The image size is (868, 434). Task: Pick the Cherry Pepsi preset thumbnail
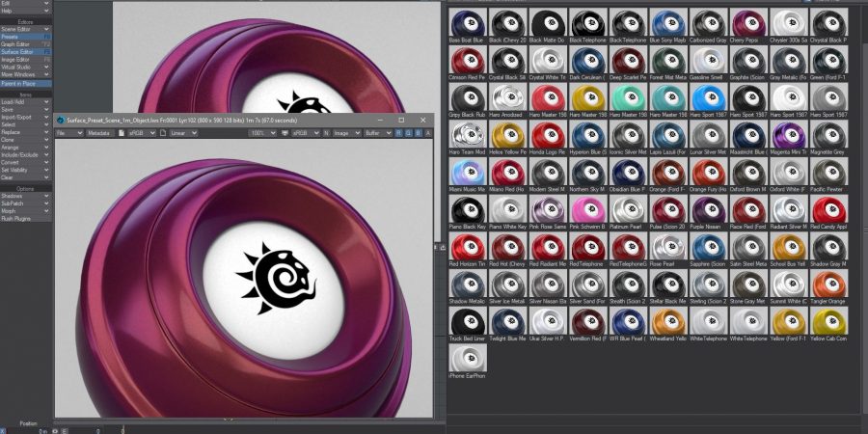point(749,23)
